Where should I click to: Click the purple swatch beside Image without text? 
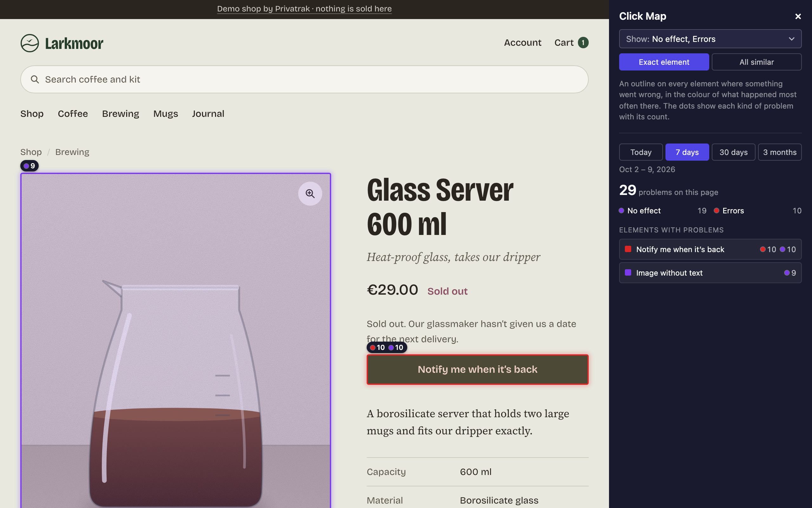pyautogui.click(x=628, y=272)
